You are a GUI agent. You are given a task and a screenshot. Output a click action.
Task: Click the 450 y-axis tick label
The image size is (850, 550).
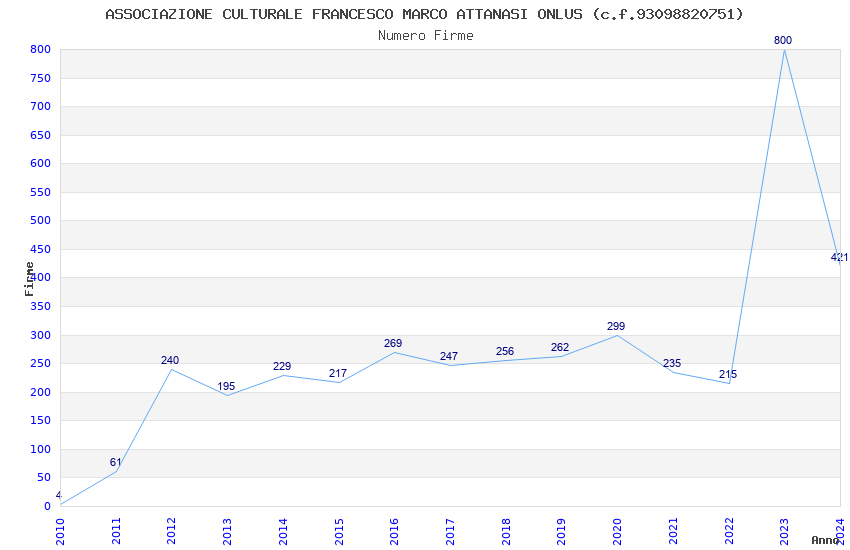point(41,249)
